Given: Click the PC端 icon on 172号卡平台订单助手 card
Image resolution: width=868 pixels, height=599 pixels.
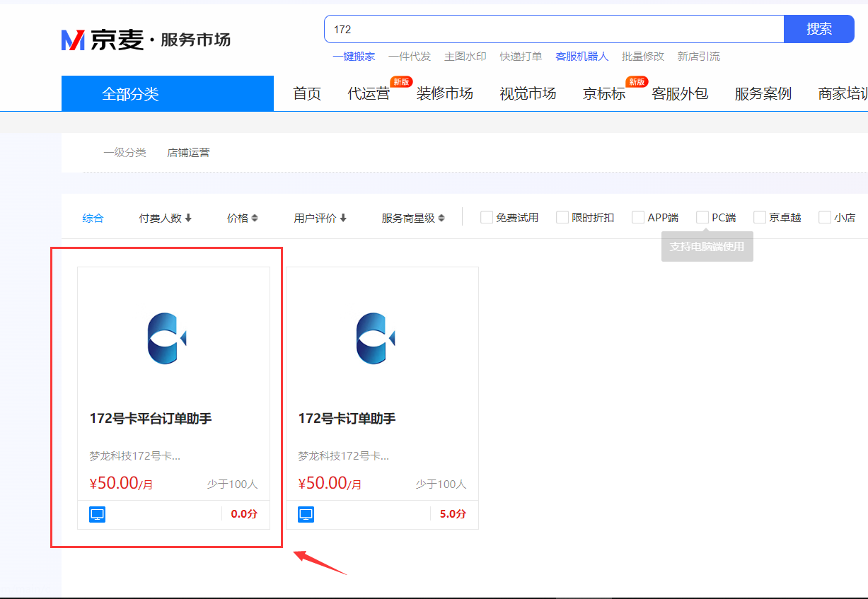Looking at the screenshot, I should [97, 514].
